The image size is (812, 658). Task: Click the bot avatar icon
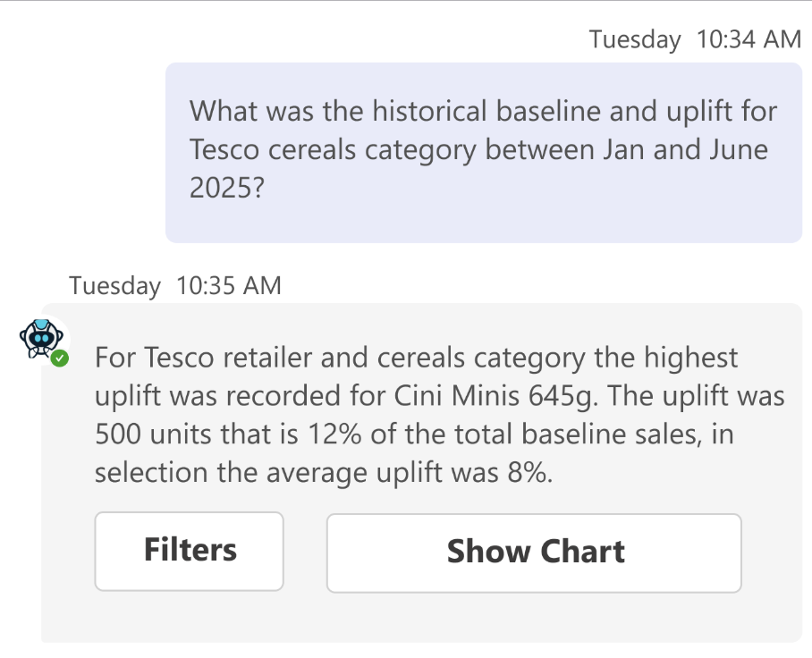tap(38, 339)
